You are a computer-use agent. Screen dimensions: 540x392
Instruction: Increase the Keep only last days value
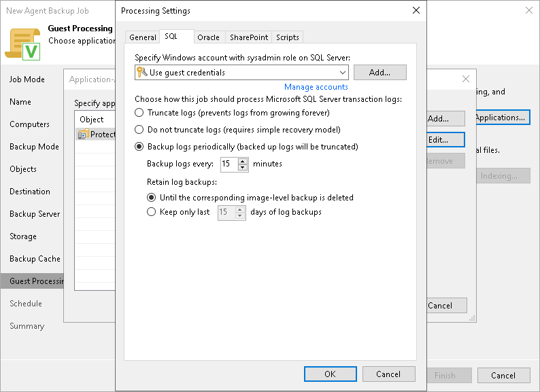(x=240, y=209)
